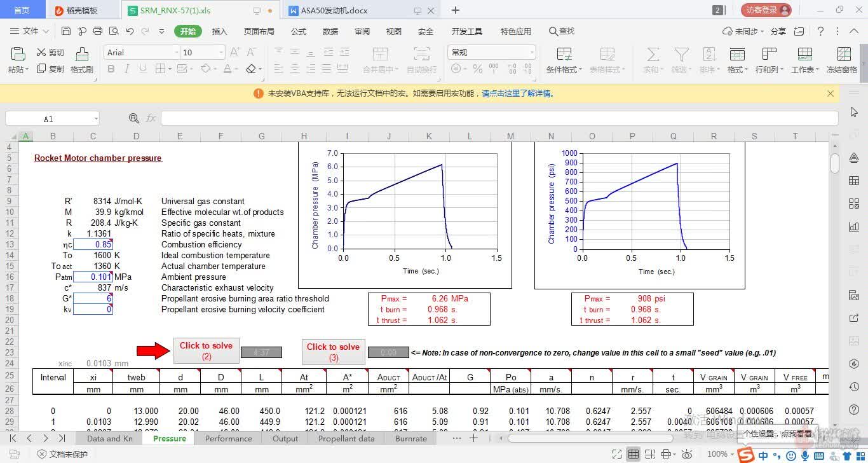Add a new sheet with the plus button

[x=473, y=438]
